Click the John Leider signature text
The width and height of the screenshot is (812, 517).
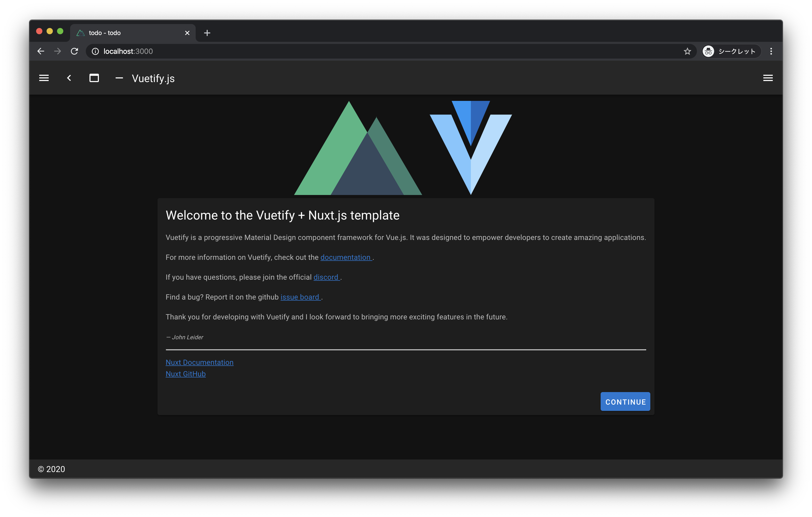pyautogui.click(x=184, y=337)
